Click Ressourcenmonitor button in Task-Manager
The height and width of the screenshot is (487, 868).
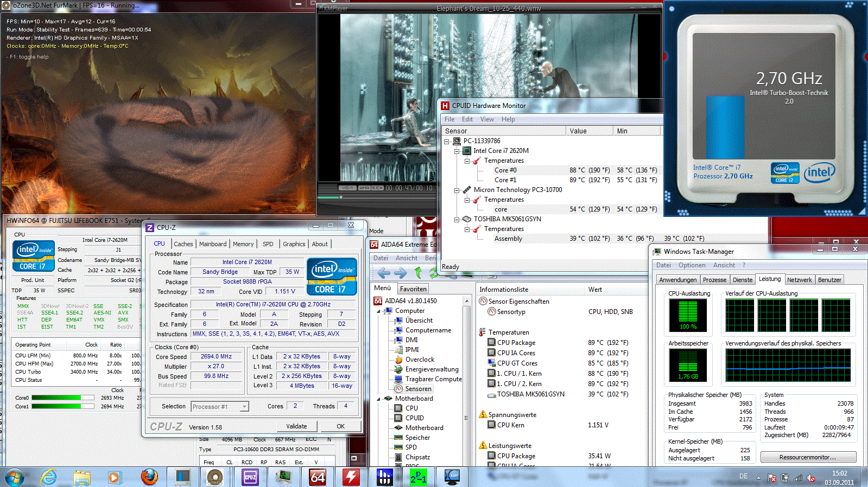(808, 457)
